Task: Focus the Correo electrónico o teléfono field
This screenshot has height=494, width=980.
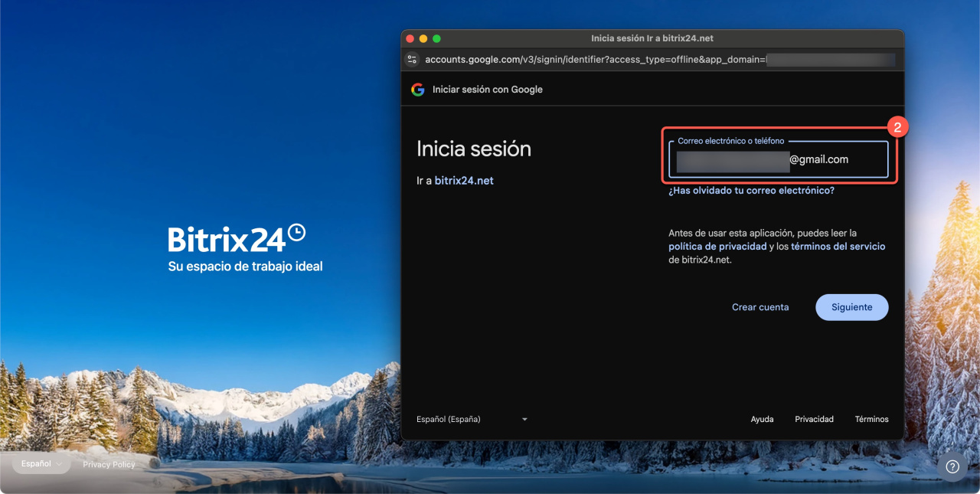Action: [x=777, y=160]
